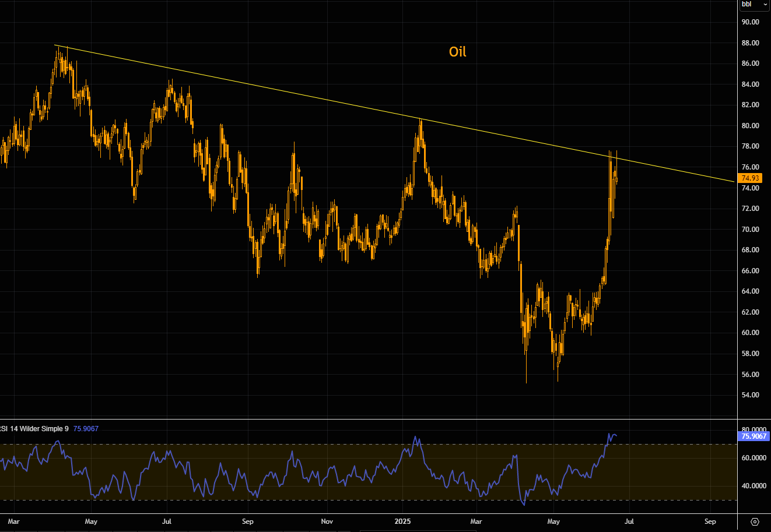This screenshot has height=532, width=771.
Task: Select the RSI 14 Wilder Simple legend
Action: pyautogui.click(x=35, y=429)
